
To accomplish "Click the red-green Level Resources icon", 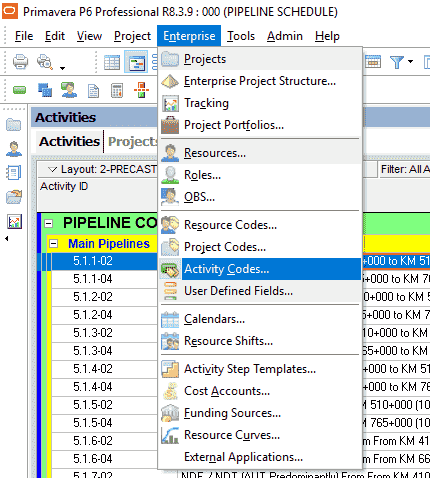I will pyautogui.click(x=141, y=90).
